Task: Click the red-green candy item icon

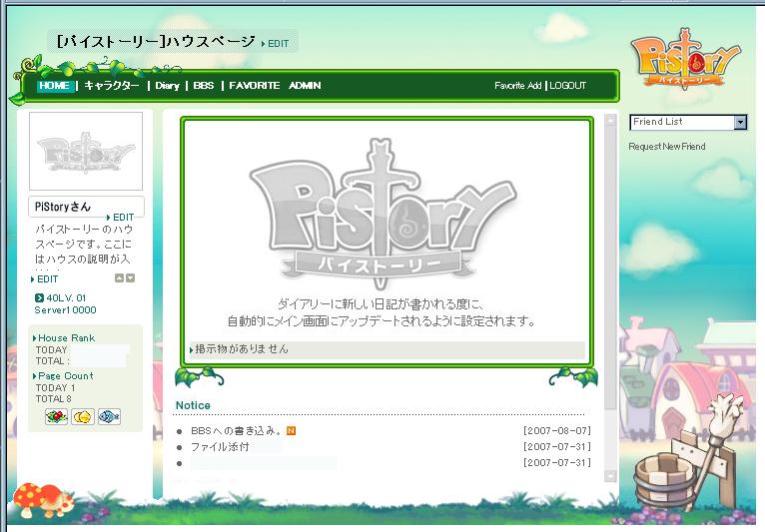Action: (56, 416)
